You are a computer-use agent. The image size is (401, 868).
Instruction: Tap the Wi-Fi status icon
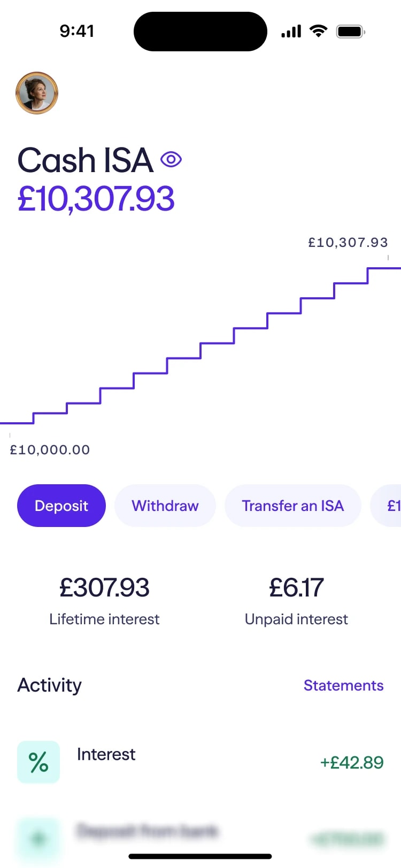click(319, 32)
